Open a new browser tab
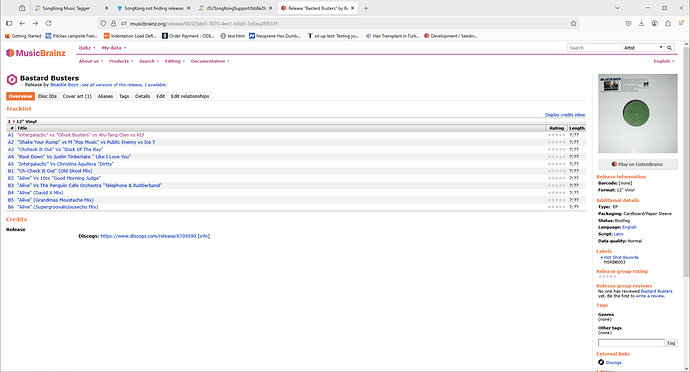This screenshot has height=372, width=690. click(x=366, y=8)
